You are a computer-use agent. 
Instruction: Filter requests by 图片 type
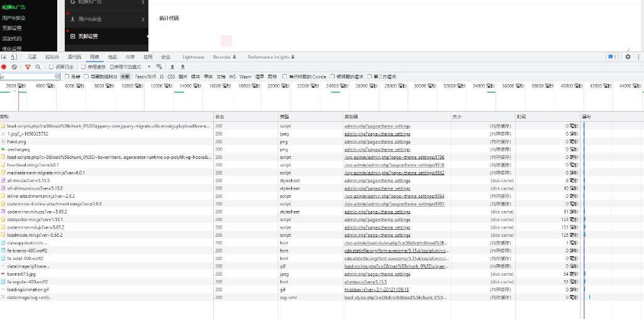click(183, 77)
